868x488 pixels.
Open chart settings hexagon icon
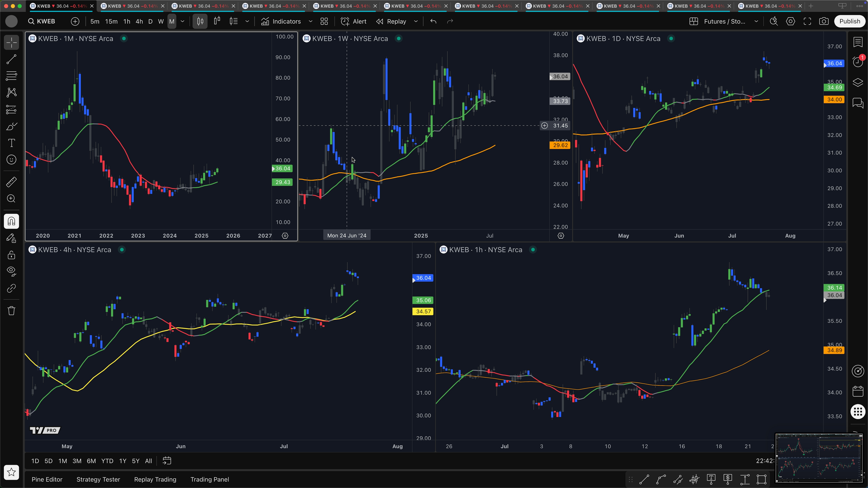tap(790, 21)
